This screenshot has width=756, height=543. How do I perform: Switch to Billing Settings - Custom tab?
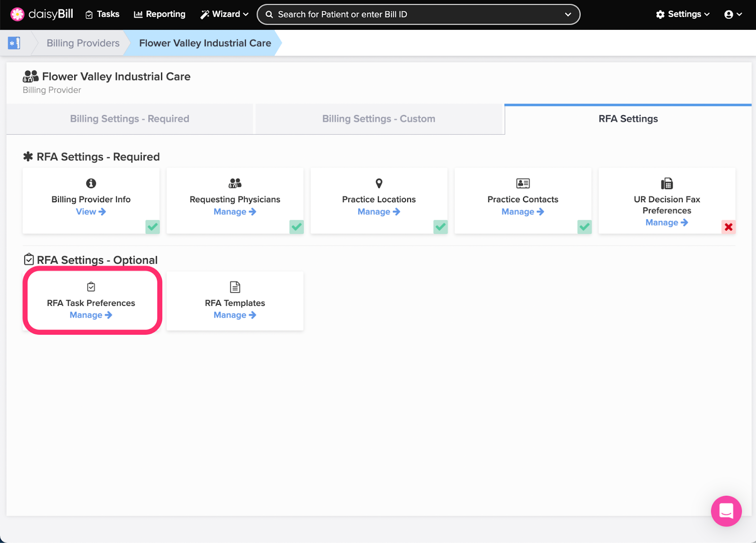click(x=379, y=119)
